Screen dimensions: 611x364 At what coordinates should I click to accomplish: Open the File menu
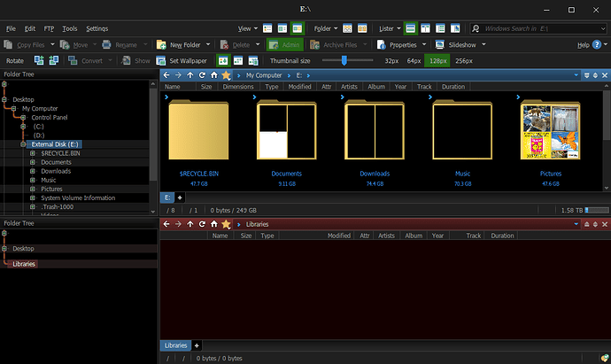(x=11, y=28)
